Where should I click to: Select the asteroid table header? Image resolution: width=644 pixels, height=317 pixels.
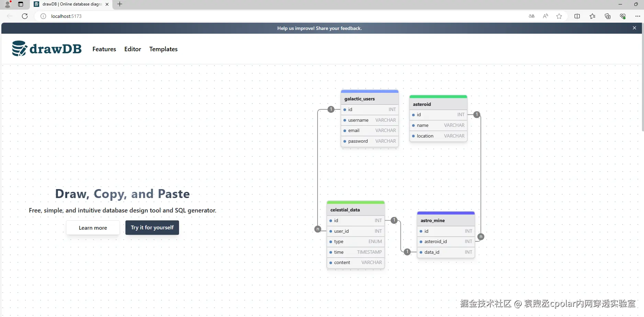pyautogui.click(x=438, y=104)
